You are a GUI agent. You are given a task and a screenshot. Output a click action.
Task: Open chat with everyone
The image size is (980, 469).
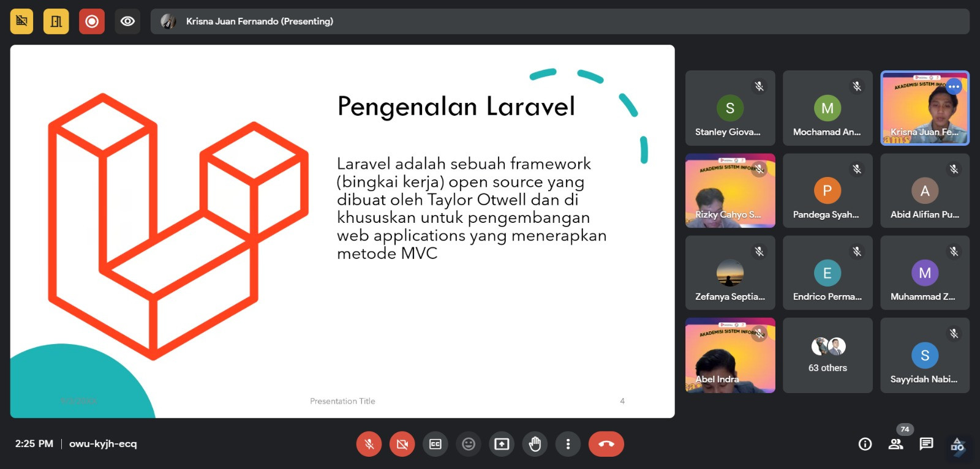point(926,444)
